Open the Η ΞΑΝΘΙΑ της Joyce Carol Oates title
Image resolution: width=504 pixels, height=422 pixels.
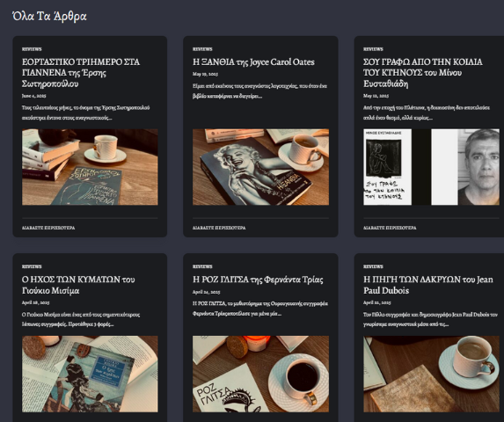[x=253, y=62]
